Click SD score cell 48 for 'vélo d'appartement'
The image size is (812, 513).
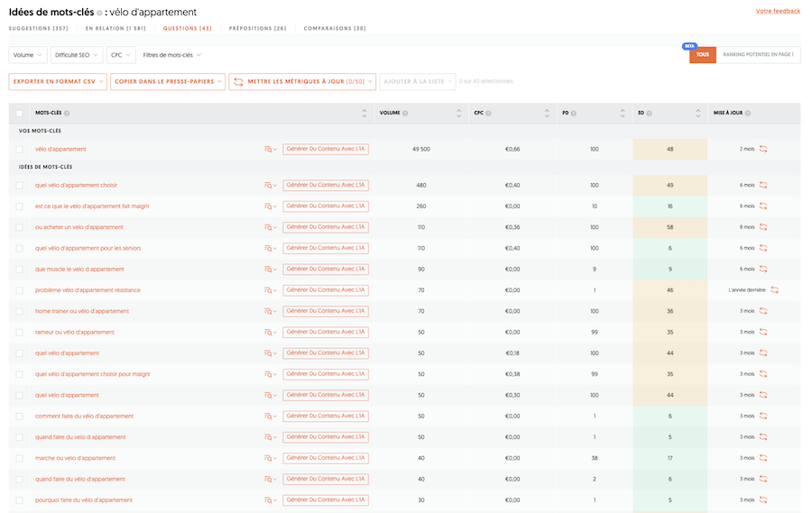(670, 149)
